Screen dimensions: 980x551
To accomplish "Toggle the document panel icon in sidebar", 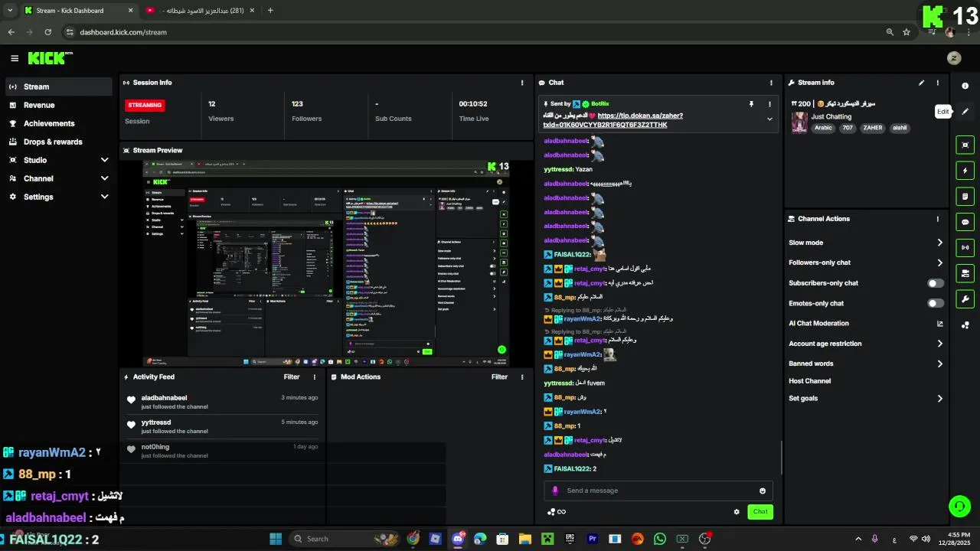I will [965, 197].
